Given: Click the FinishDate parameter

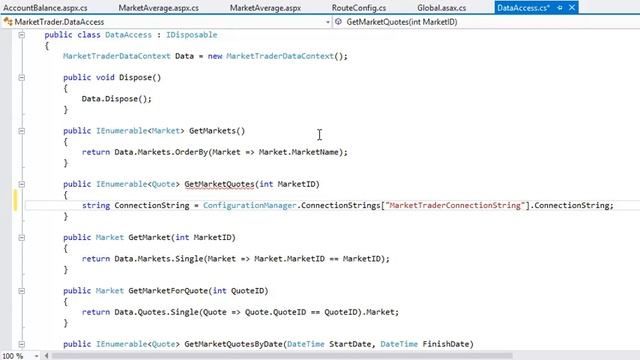Looking at the screenshot, I should click(446, 344).
